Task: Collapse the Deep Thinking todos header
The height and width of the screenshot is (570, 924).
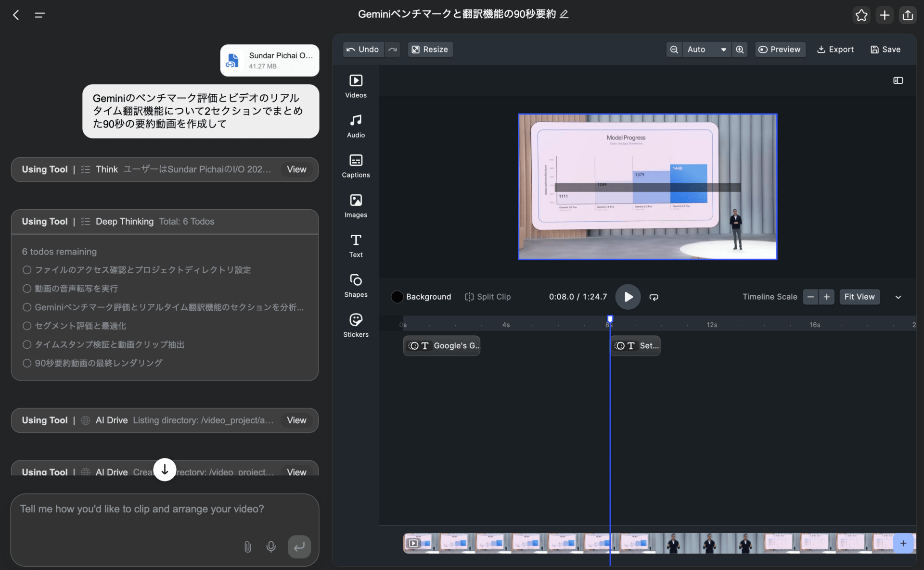Action: (165, 222)
